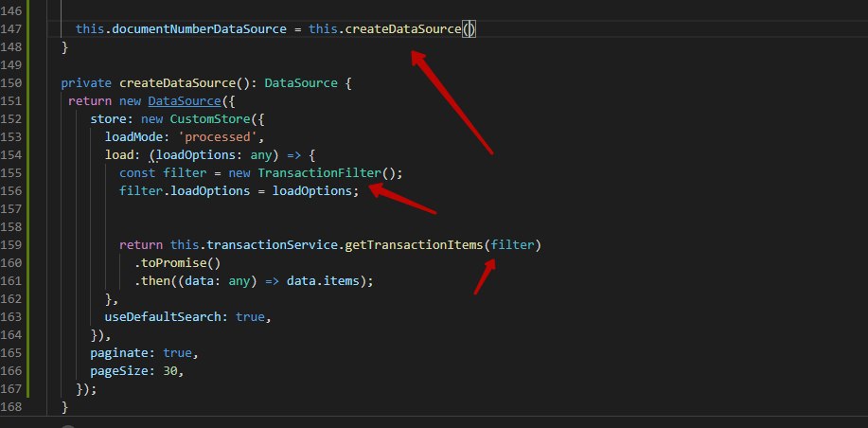The height and width of the screenshot is (428, 868).
Task: Click the load property on line 154
Action: click(119, 155)
